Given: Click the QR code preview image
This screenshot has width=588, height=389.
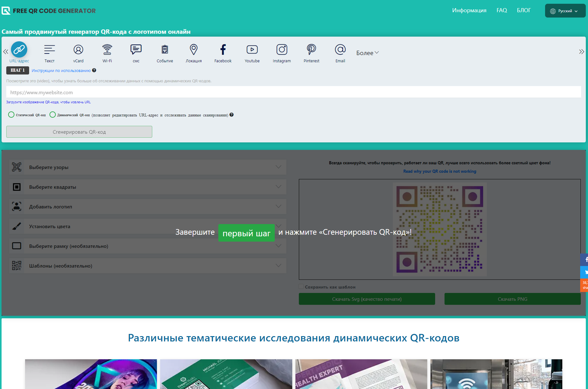Looking at the screenshot, I should 440,229.
